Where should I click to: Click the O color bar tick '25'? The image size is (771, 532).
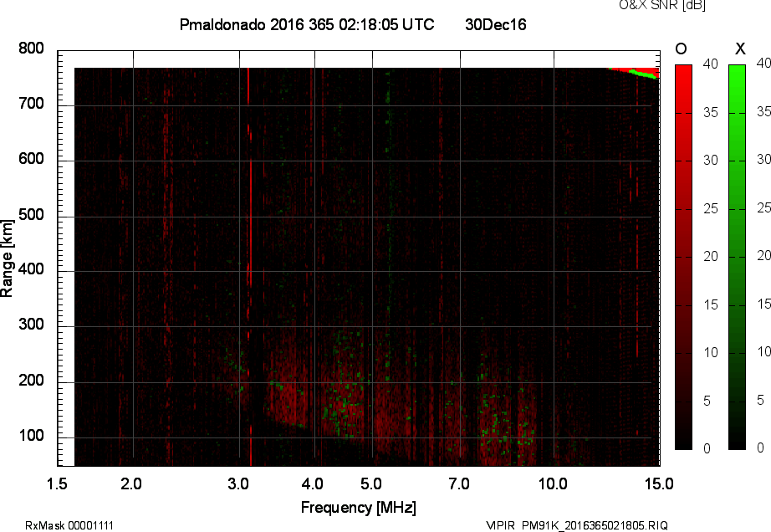[x=711, y=209]
